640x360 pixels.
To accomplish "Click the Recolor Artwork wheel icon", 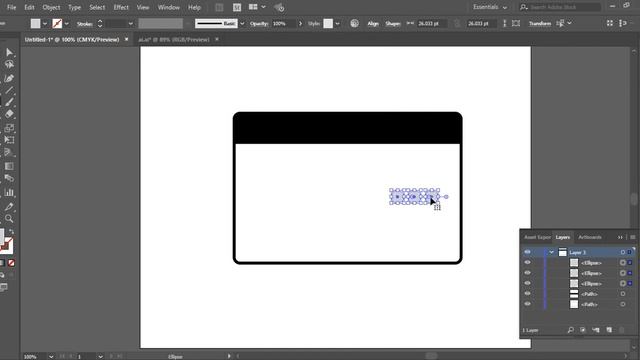I will (x=354, y=23).
